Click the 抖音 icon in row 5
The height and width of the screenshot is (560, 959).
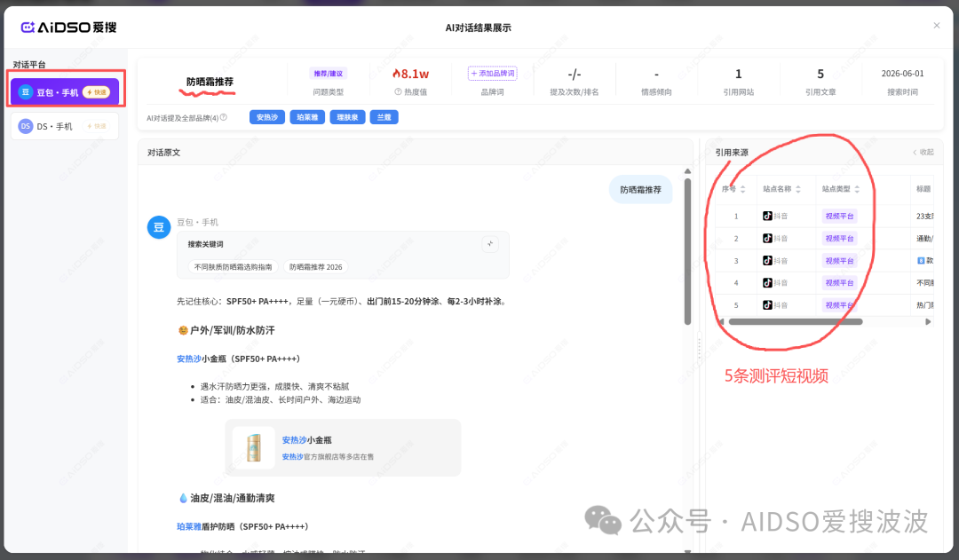(767, 304)
